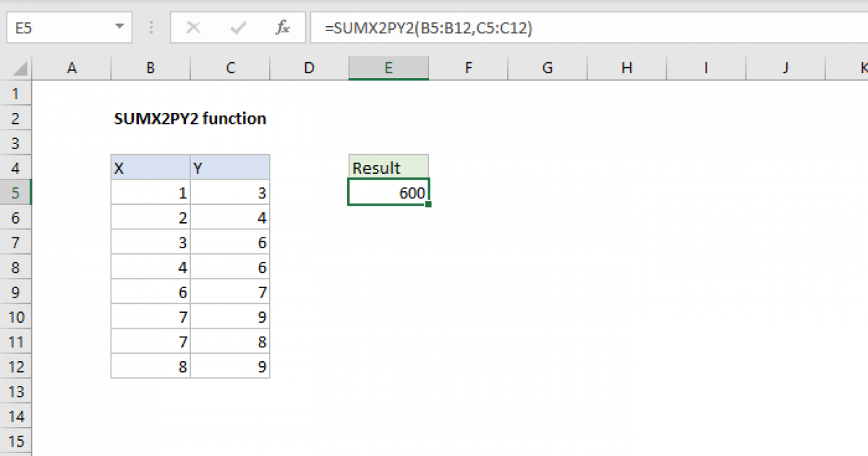The height and width of the screenshot is (456, 868).
Task: Select the Result header cell
Action: click(x=388, y=166)
